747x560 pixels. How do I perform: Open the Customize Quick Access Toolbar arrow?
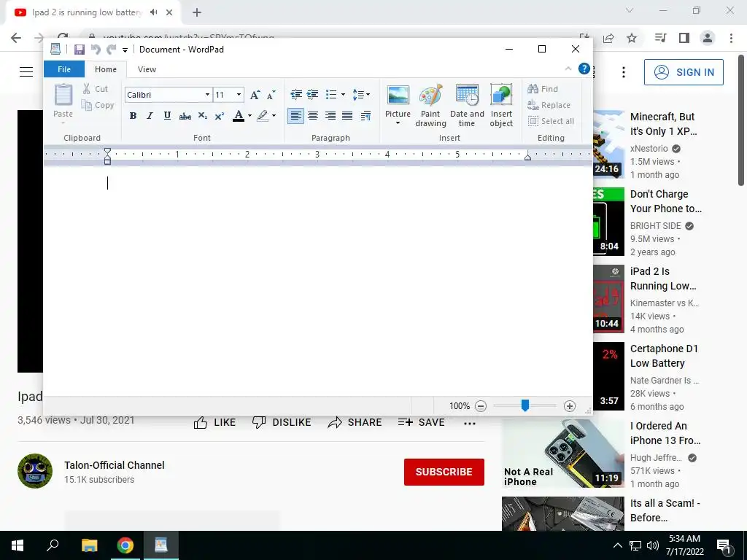pyautogui.click(x=125, y=50)
